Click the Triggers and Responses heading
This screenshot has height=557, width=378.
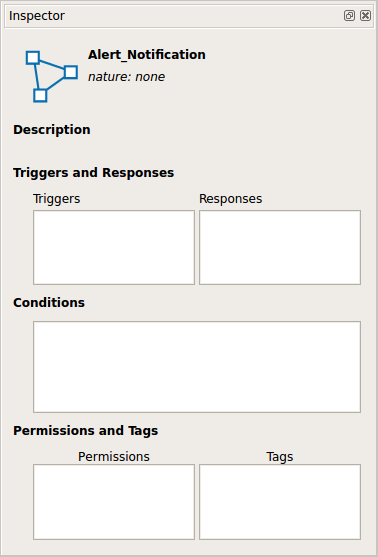coord(94,173)
